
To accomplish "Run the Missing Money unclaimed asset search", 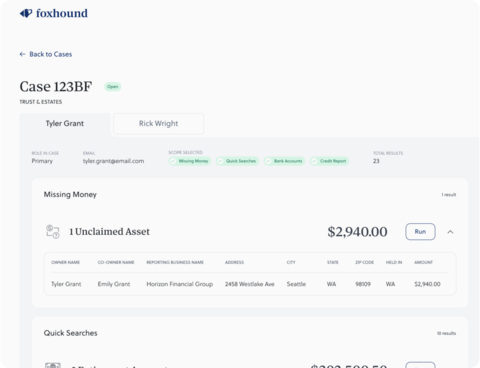I will tap(420, 232).
